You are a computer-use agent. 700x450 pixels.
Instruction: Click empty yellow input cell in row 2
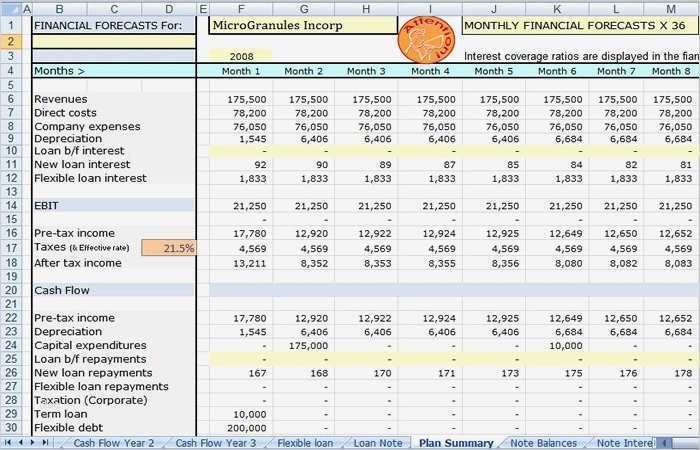[114, 42]
